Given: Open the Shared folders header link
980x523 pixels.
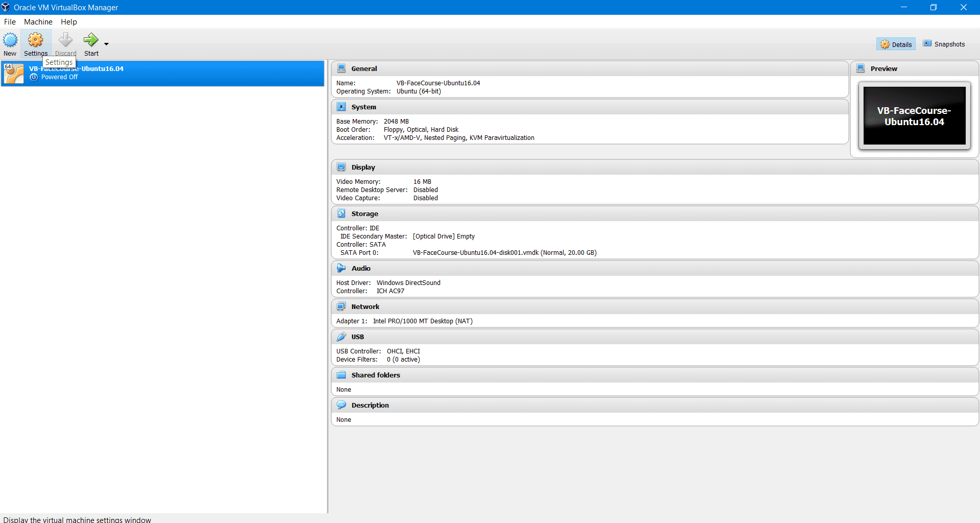Looking at the screenshot, I should coord(376,375).
